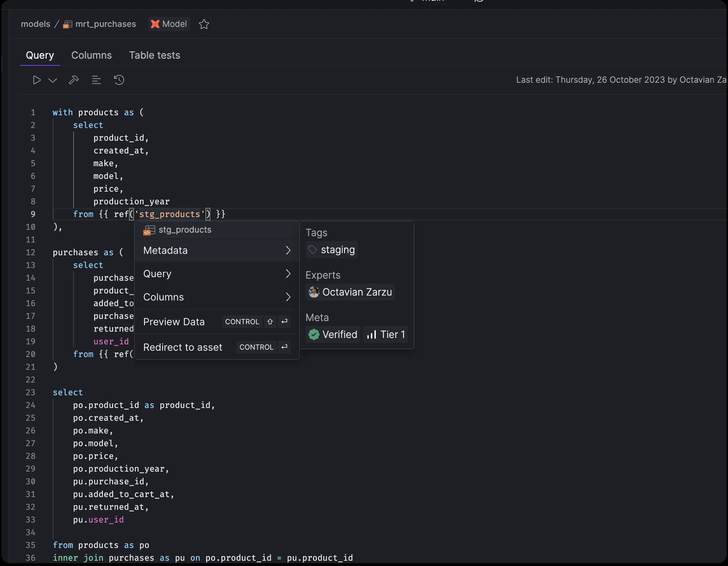
Task: Click mrt_purchases model icon in breadcrumb
Action: [x=68, y=24]
